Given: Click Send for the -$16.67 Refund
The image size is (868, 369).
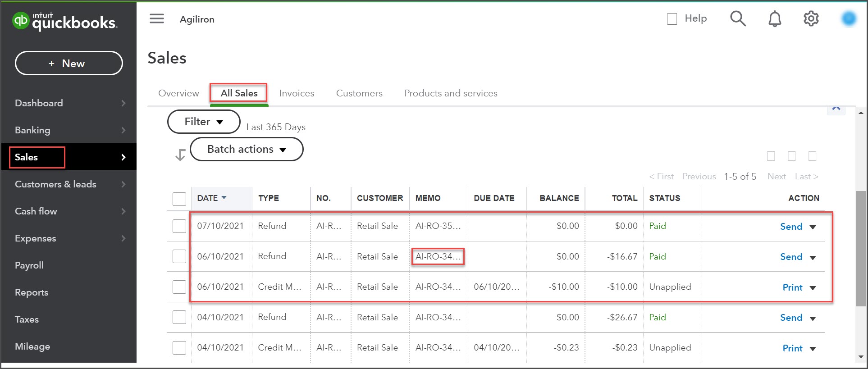Looking at the screenshot, I should (x=791, y=257).
